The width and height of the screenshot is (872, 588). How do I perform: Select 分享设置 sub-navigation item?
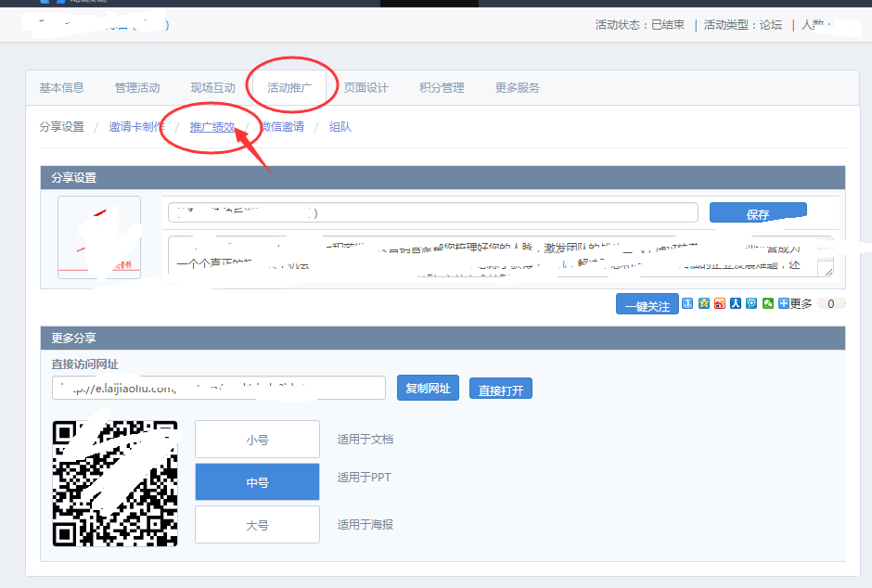point(62,127)
